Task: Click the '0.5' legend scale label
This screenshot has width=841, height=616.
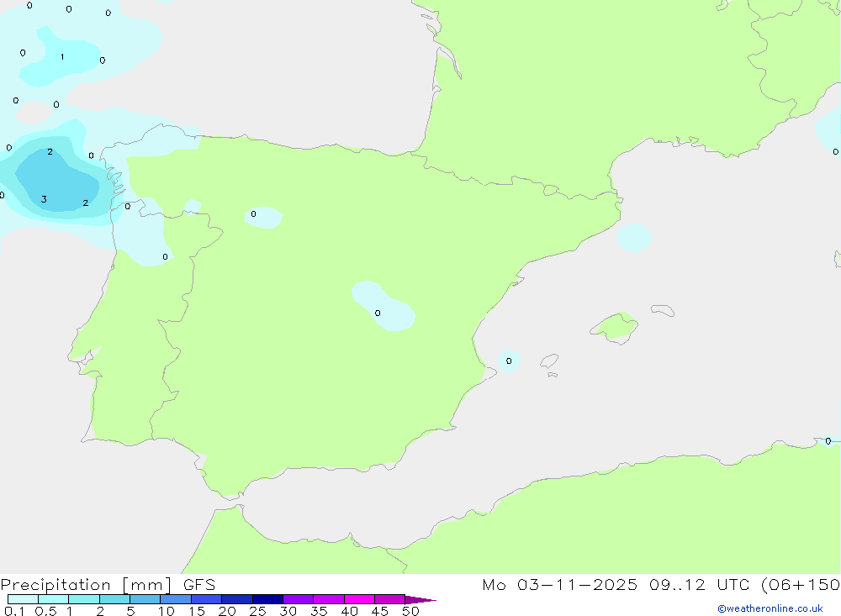Action: pos(45,611)
